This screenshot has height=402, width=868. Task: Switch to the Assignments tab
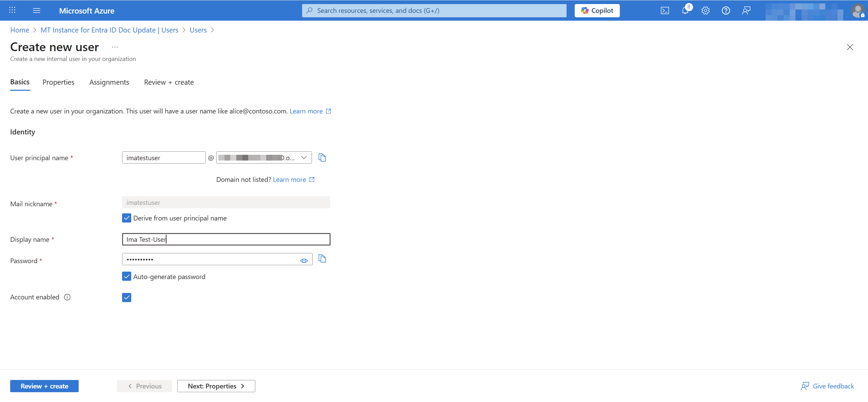[109, 82]
